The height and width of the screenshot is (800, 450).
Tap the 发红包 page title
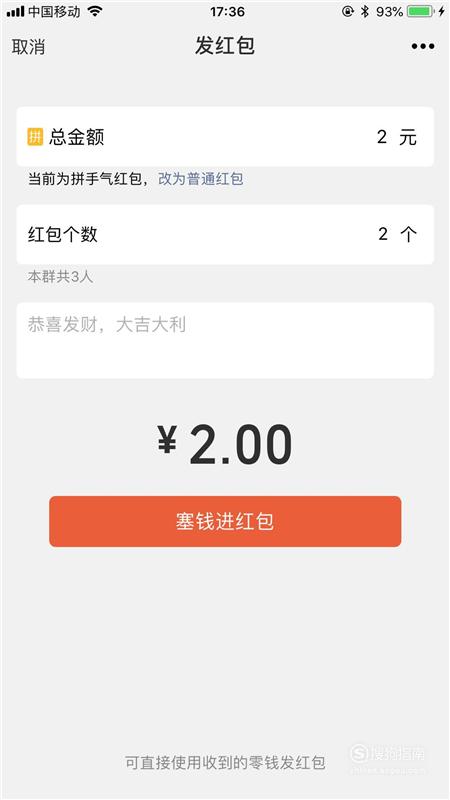pos(224,46)
